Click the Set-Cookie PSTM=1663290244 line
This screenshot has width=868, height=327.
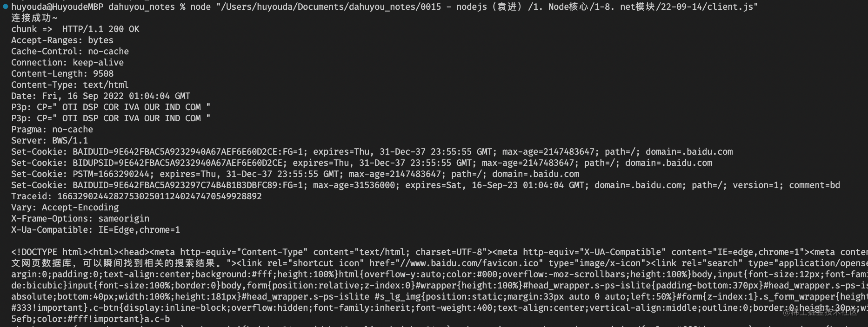click(x=295, y=174)
